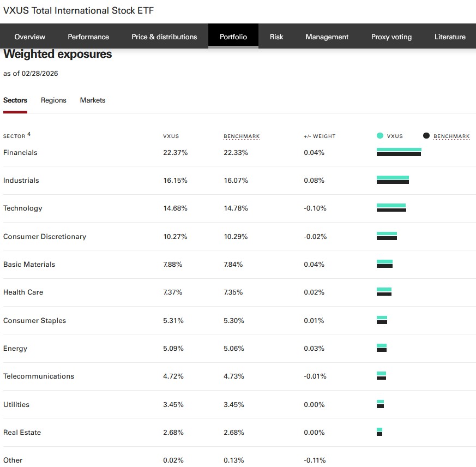The height and width of the screenshot is (467, 476).
Task: Click the SECTOR footnote 4 superscript
Action: click(29, 134)
